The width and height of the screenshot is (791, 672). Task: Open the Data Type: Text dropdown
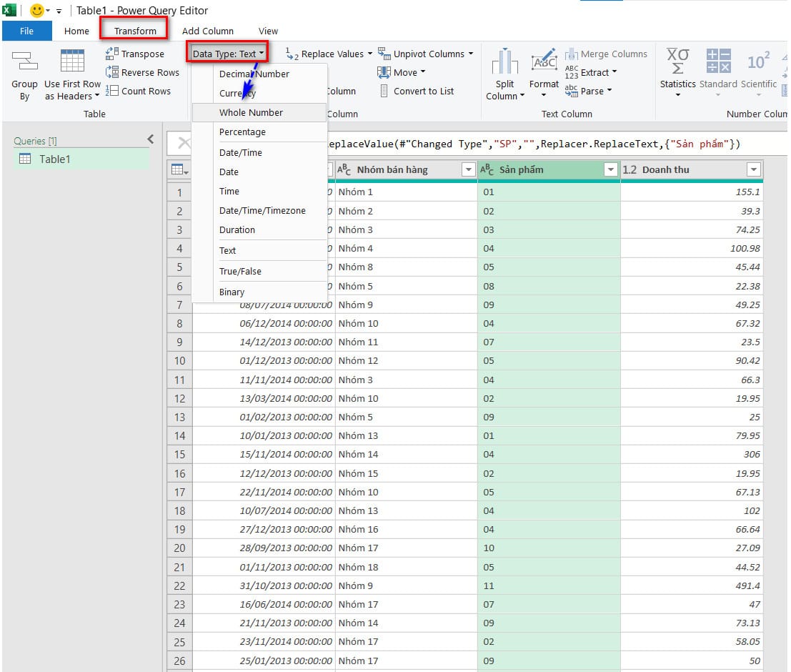coord(229,54)
